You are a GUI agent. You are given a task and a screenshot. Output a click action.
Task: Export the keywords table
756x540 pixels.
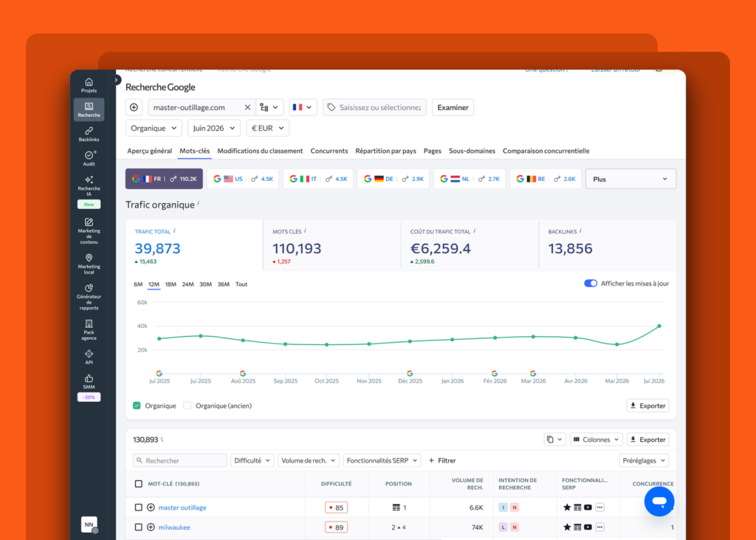tap(648, 440)
